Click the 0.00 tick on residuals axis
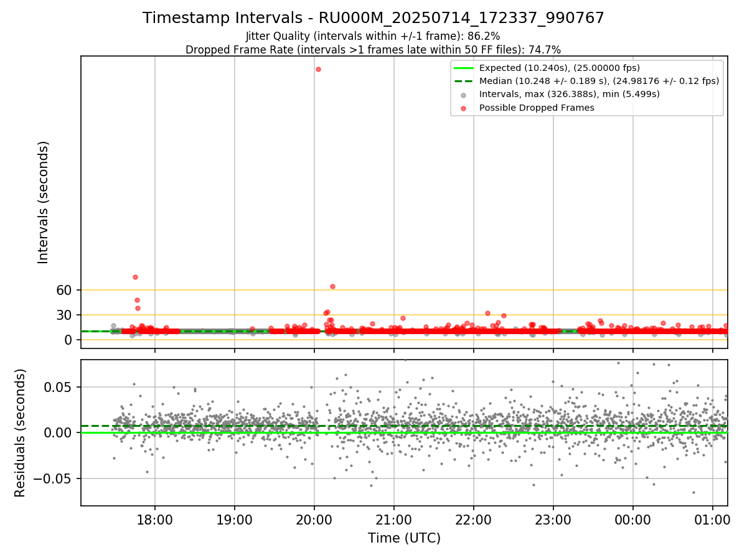The height and width of the screenshot is (560, 747). 59,432
